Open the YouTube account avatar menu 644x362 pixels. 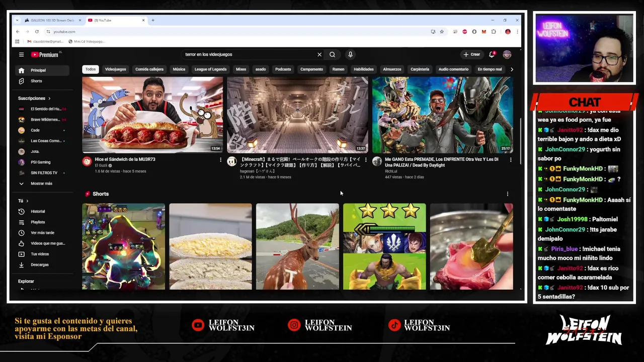(x=507, y=54)
